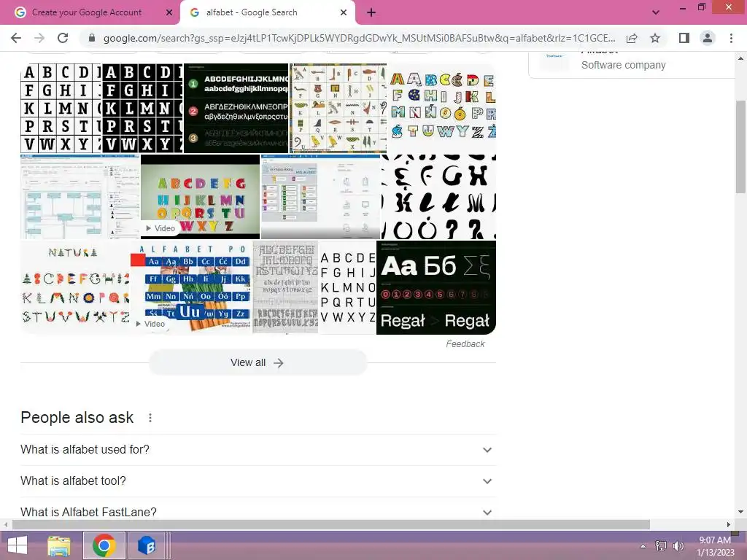Click 'What is alfabet used for?' text
This screenshot has height=560, width=747.
85,449
